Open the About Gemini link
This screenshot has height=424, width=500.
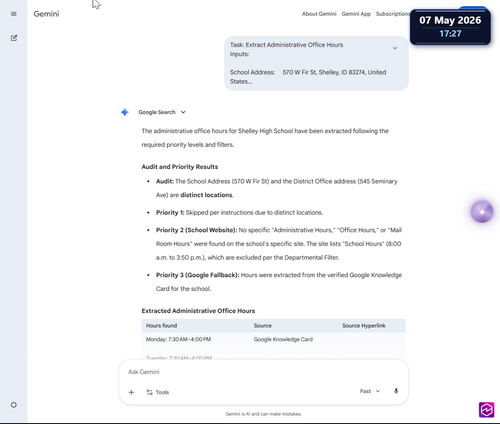click(x=319, y=14)
